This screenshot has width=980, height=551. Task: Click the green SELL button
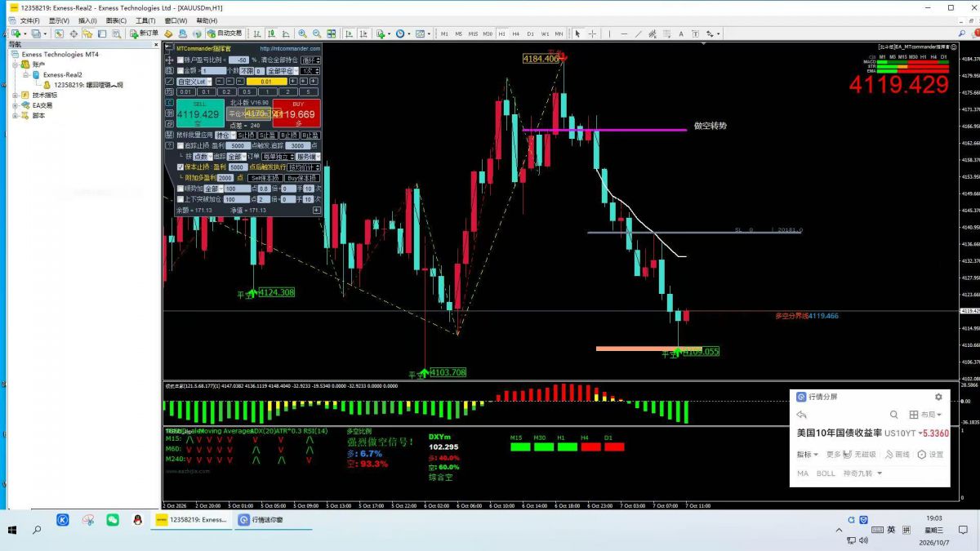point(198,113)
